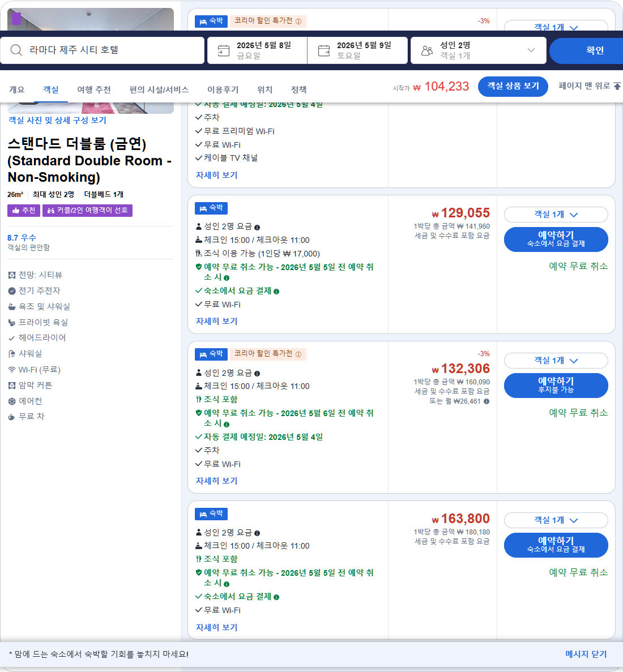This screenshot has width=623, height=672.
Task: Click the Wi-Fi (무료) signal icon
Action: click(x=12, y=370)
